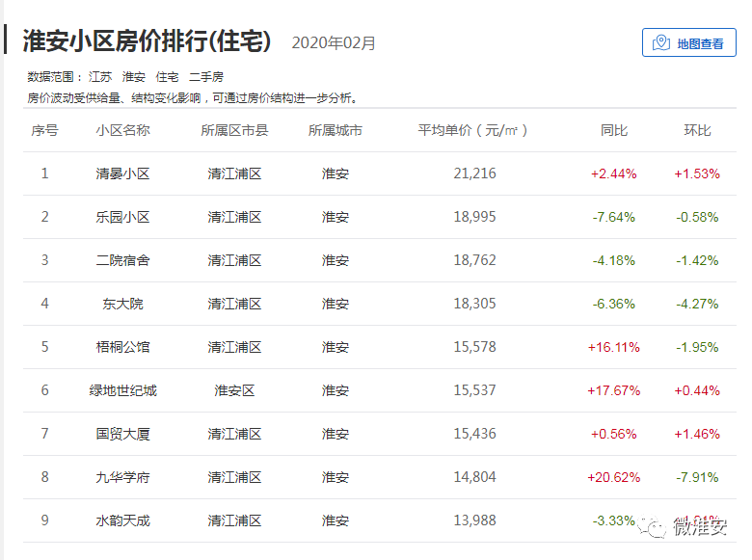752x560 pixels.
Task: Click the rank number 9 cell
Action: (44, 520)
